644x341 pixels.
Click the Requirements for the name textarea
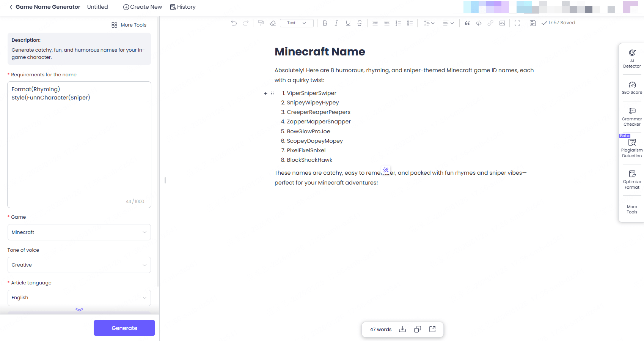(x=79, y=145)
